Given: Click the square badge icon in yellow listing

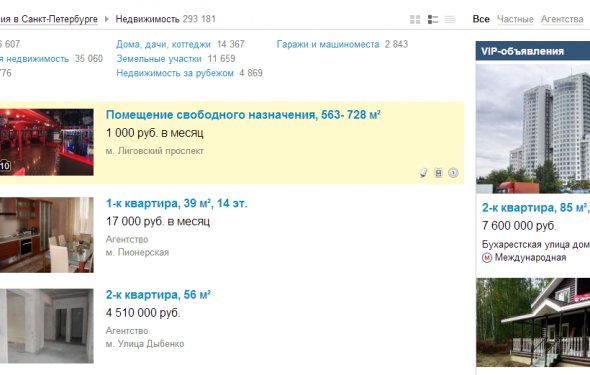Looking at the screenshot, I should [x=438, y=173].
